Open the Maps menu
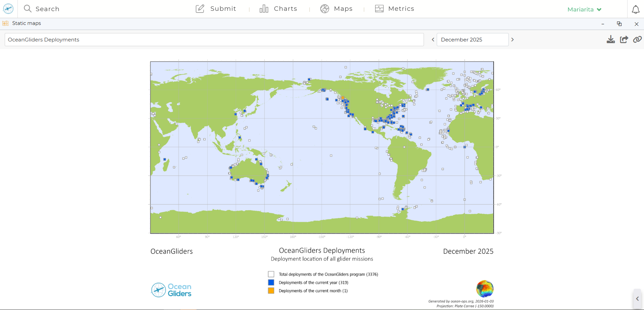This screenshot has height=310, width=644. click(x=336, y=9)
